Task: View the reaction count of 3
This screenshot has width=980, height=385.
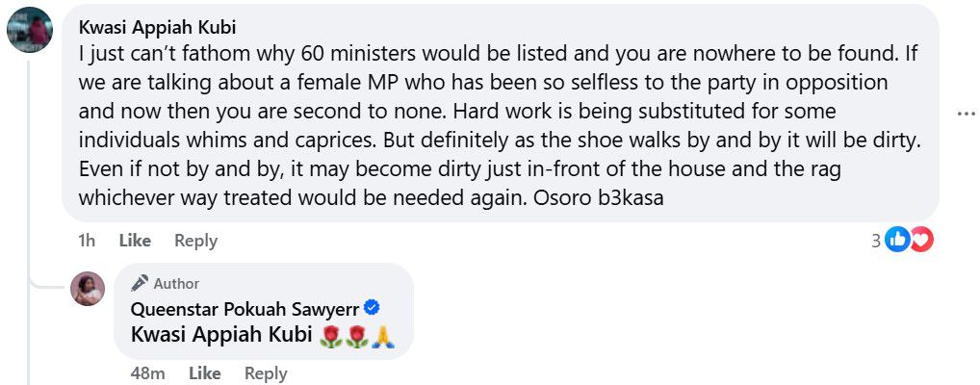Action: pyautogui.click(x=876, y=241)
